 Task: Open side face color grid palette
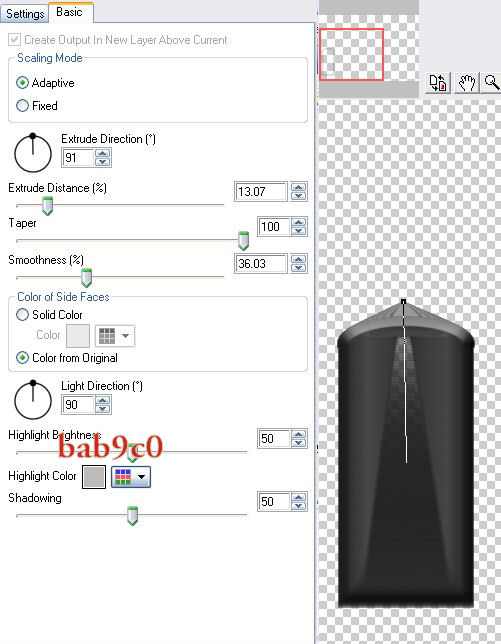[x=107, y=336]
